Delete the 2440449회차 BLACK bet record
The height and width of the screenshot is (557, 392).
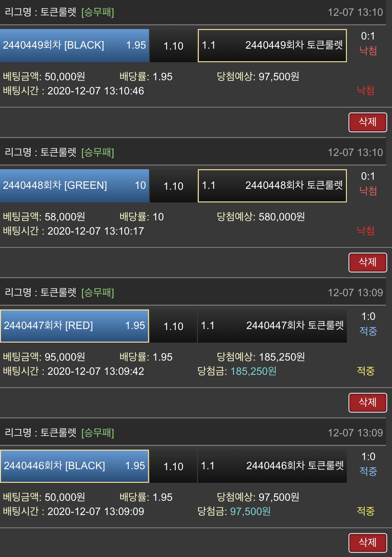368,122
